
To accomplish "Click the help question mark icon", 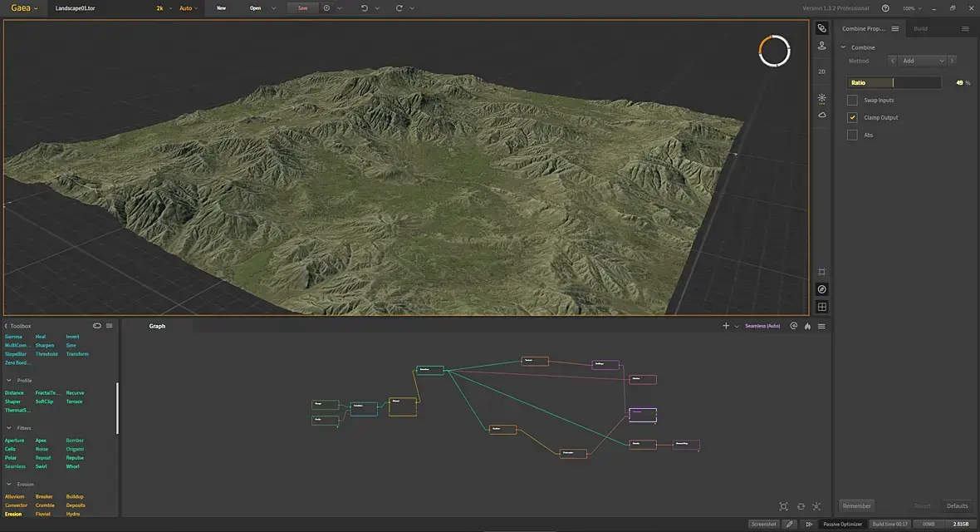I will click(885, 8).
